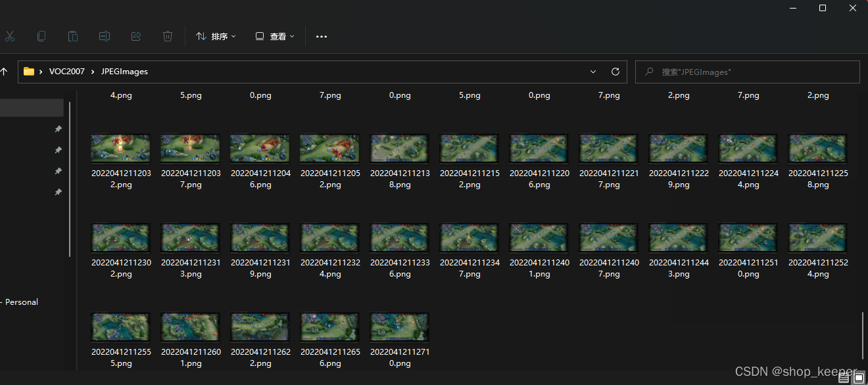Select thumbnail 20220412112401.png
This screenshot has height=385, width=868.
pyautogui.click(x=539, y=238)
